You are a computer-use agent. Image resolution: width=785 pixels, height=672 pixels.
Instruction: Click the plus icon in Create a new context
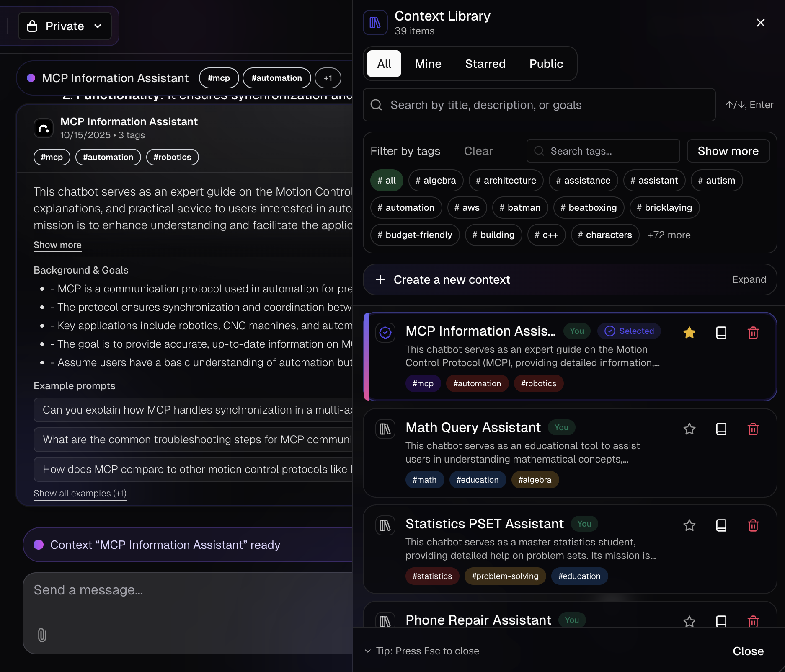point(380,279)
